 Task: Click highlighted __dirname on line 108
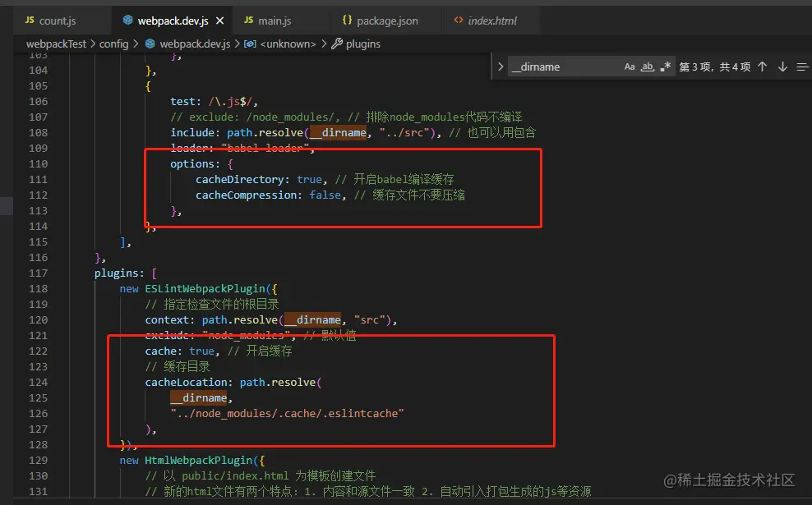pyautogui.click(x=338, y=133)
